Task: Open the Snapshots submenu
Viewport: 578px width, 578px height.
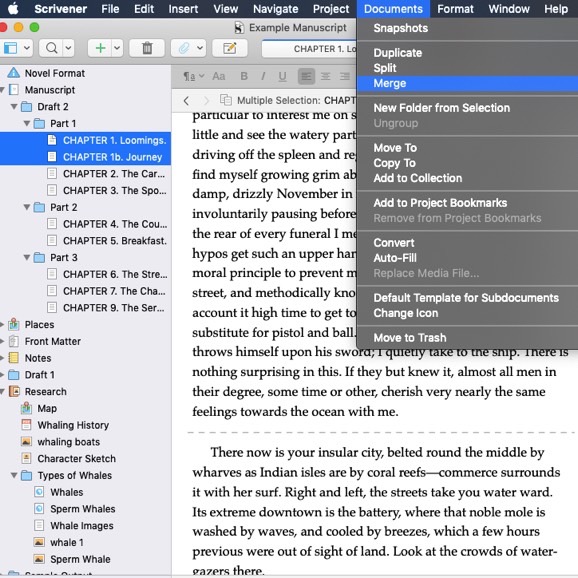Action: [x=467, y=28]
